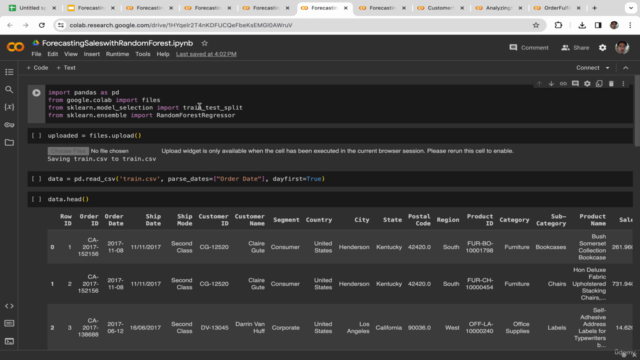This screenshot has width=640, height=360.
Task: Collapse the header with chevron
Action: 626,68
